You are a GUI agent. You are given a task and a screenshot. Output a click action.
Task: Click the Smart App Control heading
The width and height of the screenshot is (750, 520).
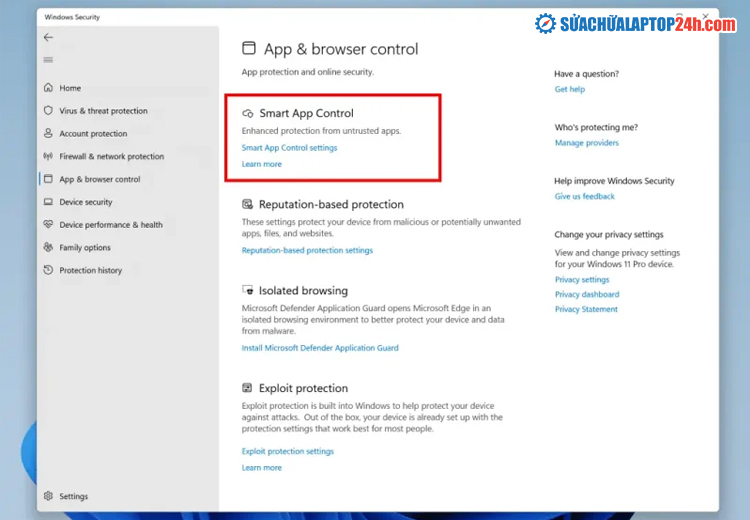[x=306, y=113]
